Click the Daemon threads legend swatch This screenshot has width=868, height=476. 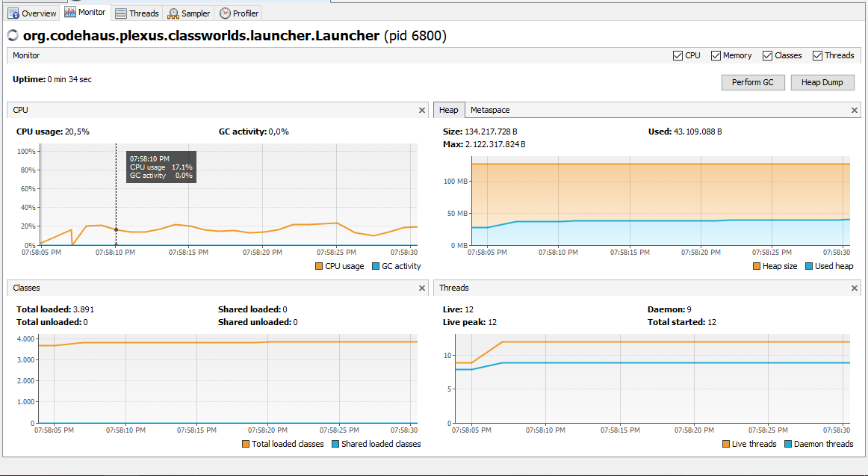point(788,444)
